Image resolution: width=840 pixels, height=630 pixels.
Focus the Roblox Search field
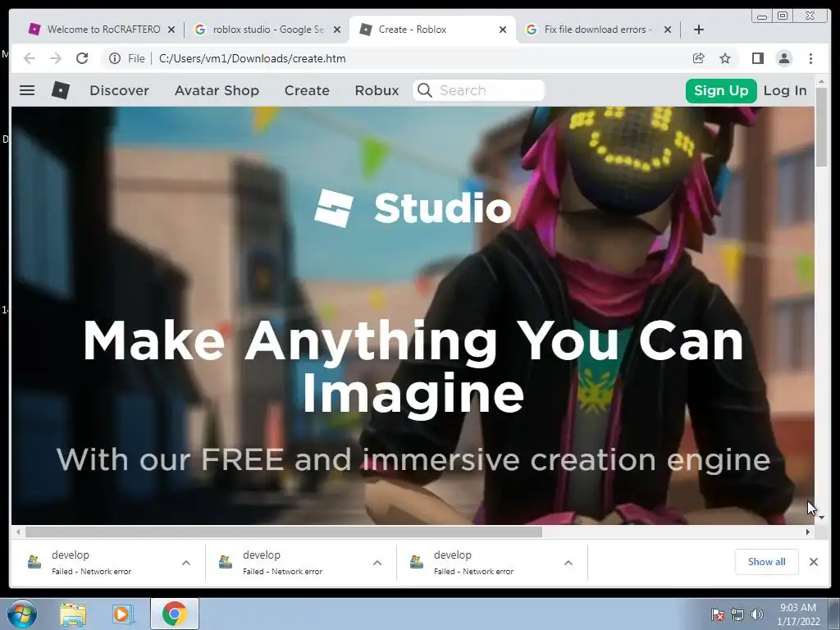478,90
